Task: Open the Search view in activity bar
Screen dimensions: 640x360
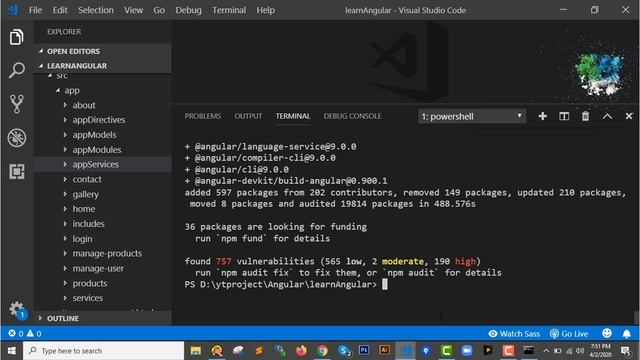Action: pyautogui.click(x=16, y=70)
